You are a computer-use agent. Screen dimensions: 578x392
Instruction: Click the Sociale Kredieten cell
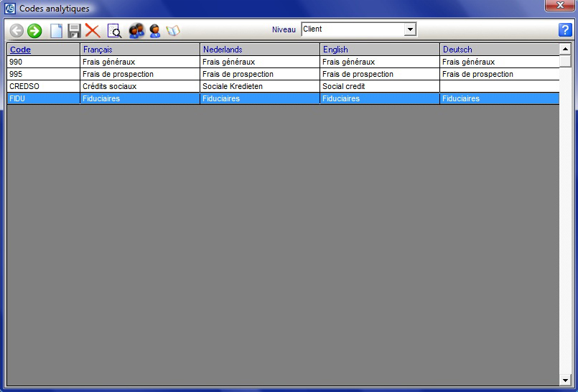pos(260,86)
